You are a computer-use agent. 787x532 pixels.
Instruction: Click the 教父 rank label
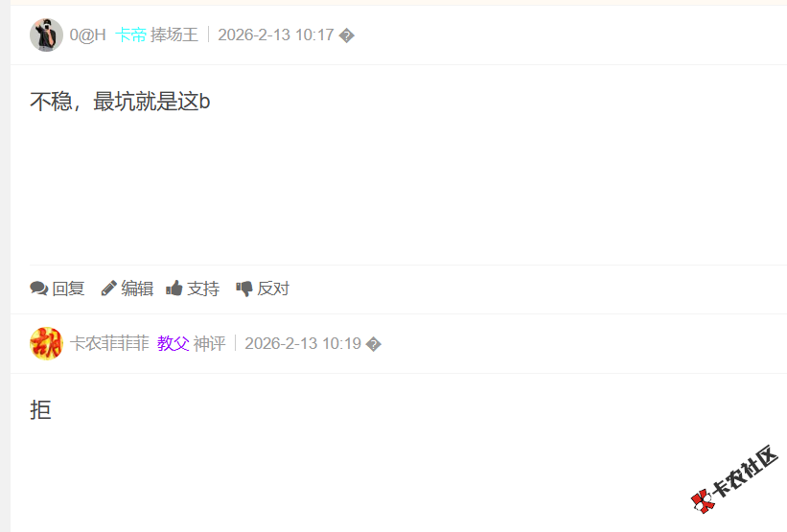coord(174,344)
